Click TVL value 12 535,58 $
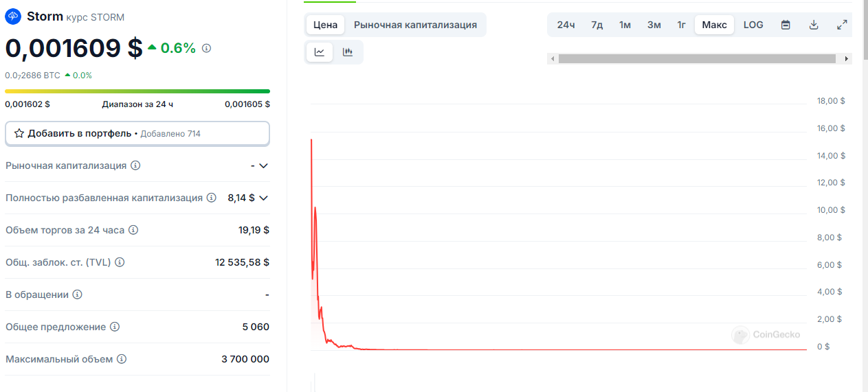Viewport: 868px width, 392px height. 242,262
